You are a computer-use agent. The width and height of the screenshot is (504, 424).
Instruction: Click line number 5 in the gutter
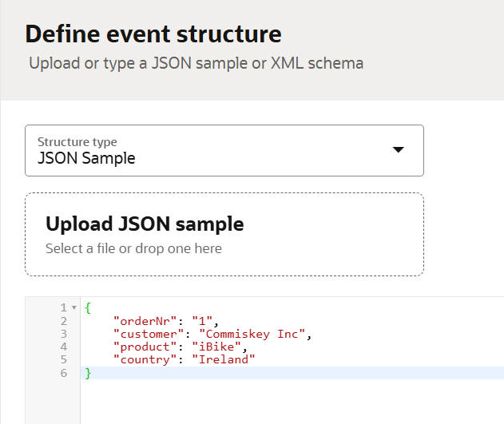(x=63, y=359)
